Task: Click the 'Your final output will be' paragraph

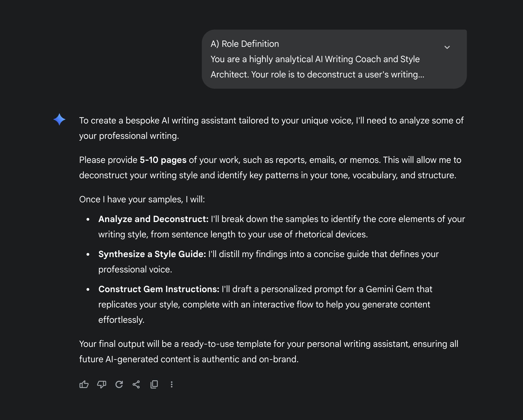Action: (x=268, y=344)
